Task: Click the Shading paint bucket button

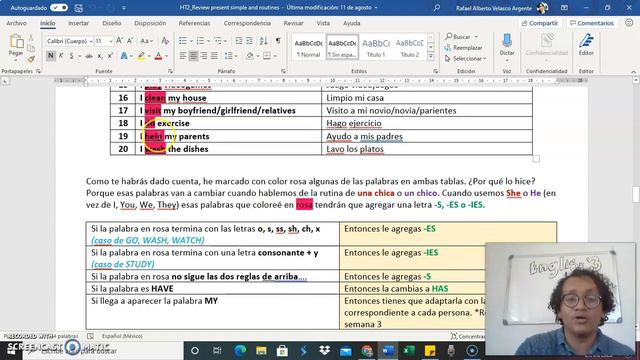Action: click(x=250, y=56)
